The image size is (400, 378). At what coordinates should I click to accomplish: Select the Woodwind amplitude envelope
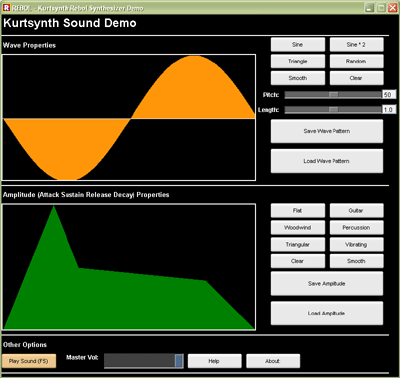[298, 228]
